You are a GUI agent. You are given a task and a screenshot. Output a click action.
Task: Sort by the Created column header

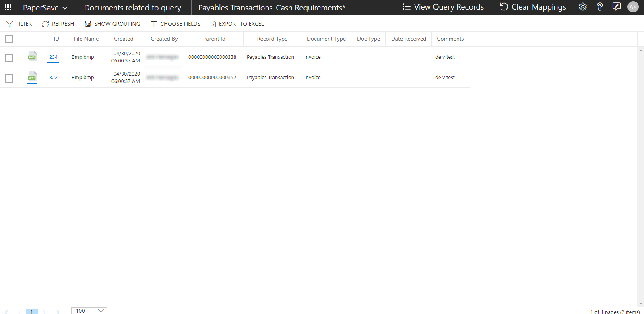click(x=124, y=39)
